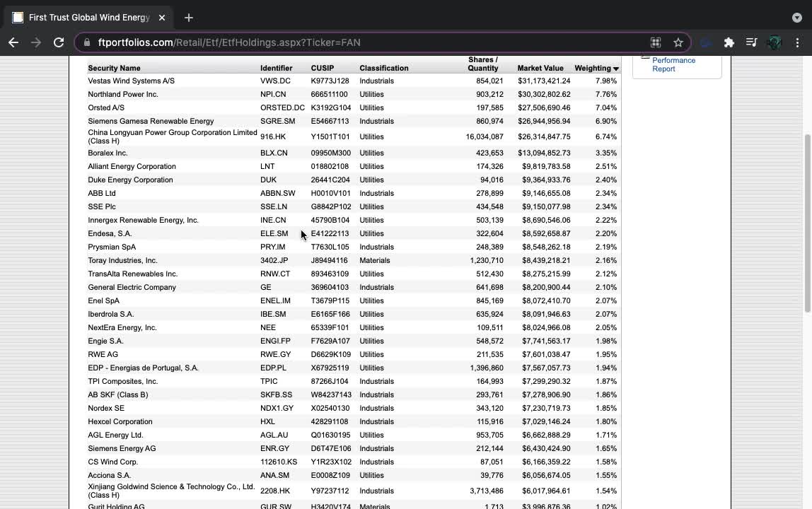Click the ABBN.SW identifier
This screenshot has width=812, height=509.
pyautogui.click(x=277, y=193)
